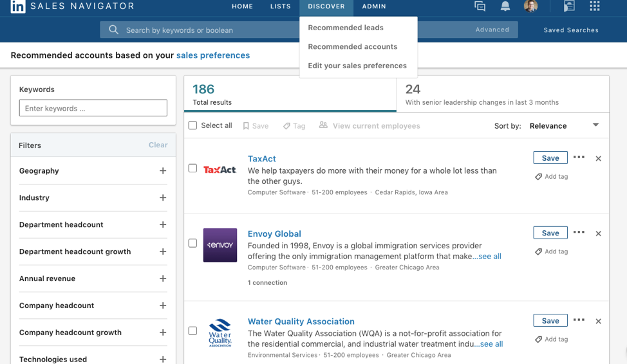Click the more options dots for Envoy Global
The image size is (627, 364).
tap(579, 232)
